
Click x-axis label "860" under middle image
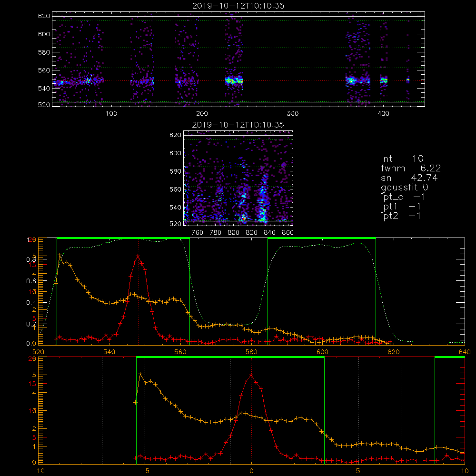[288, 233]
